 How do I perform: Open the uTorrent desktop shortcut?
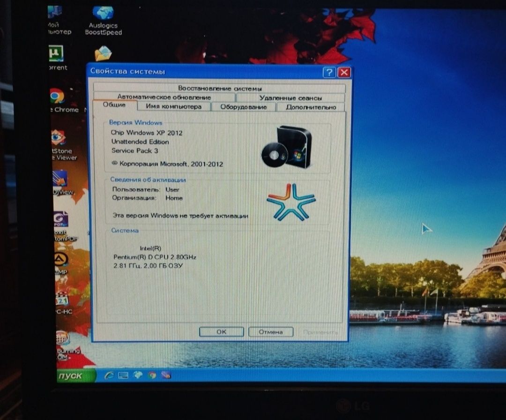click(x=58, y=58)
